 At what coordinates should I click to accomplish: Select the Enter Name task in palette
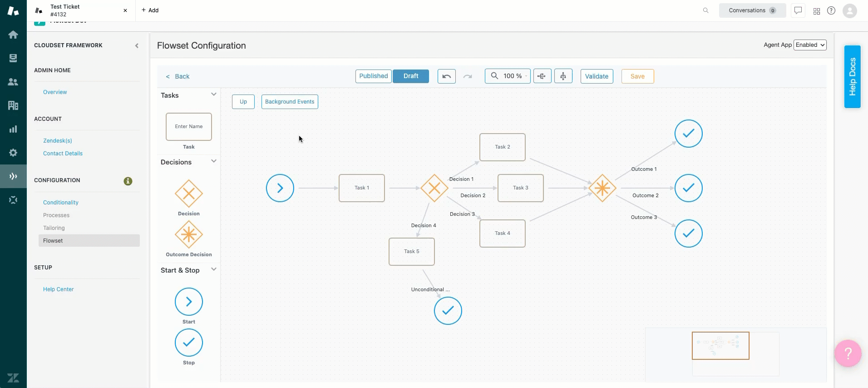[189, 127]
